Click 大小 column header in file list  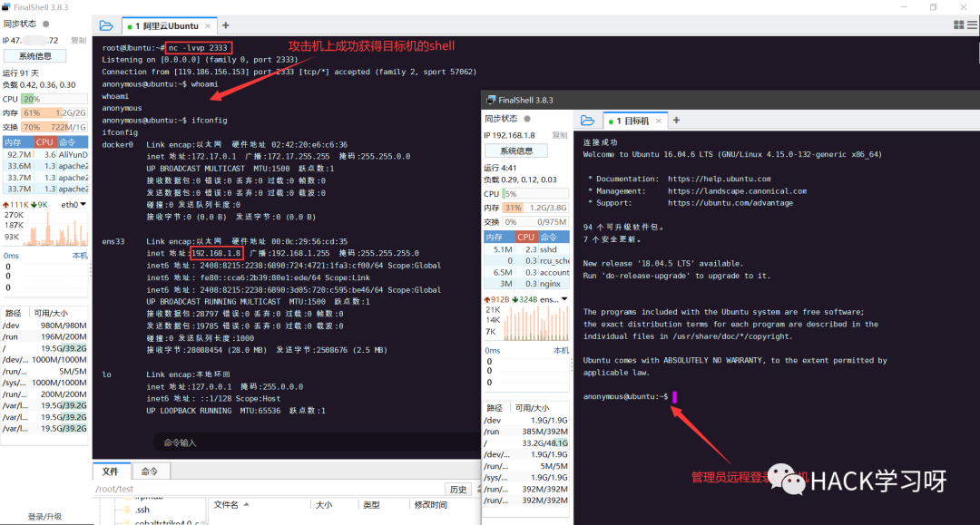(x=324, y=504)
